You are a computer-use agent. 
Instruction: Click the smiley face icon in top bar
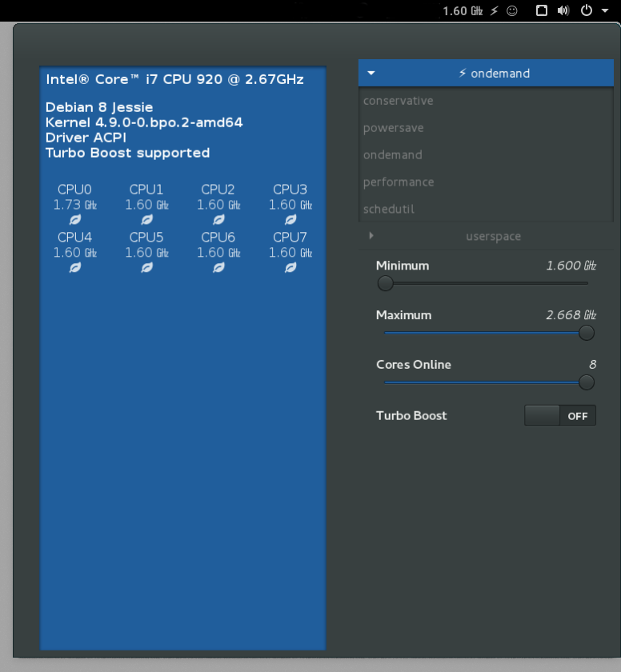tap(511, 10)
